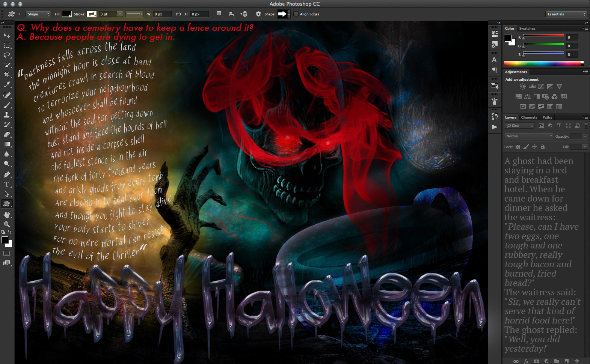Toggle type layer filter

(559, 126)
